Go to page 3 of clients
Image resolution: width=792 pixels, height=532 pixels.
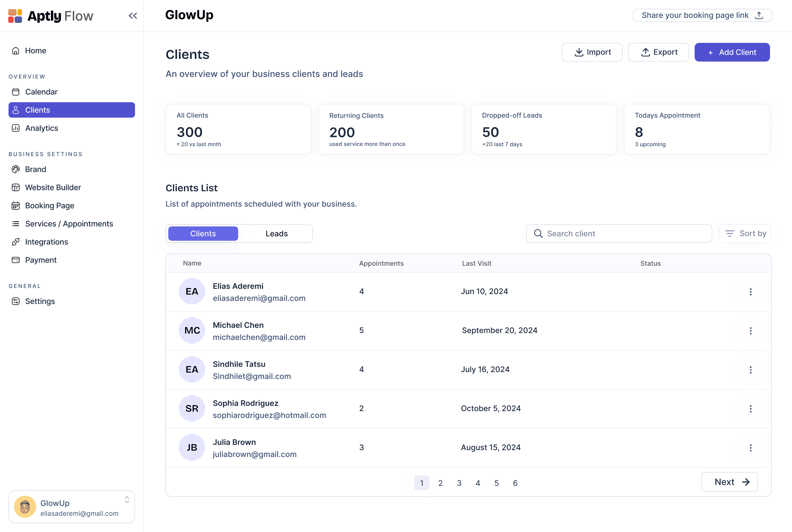pyautogui.click(x=459, y=483)
